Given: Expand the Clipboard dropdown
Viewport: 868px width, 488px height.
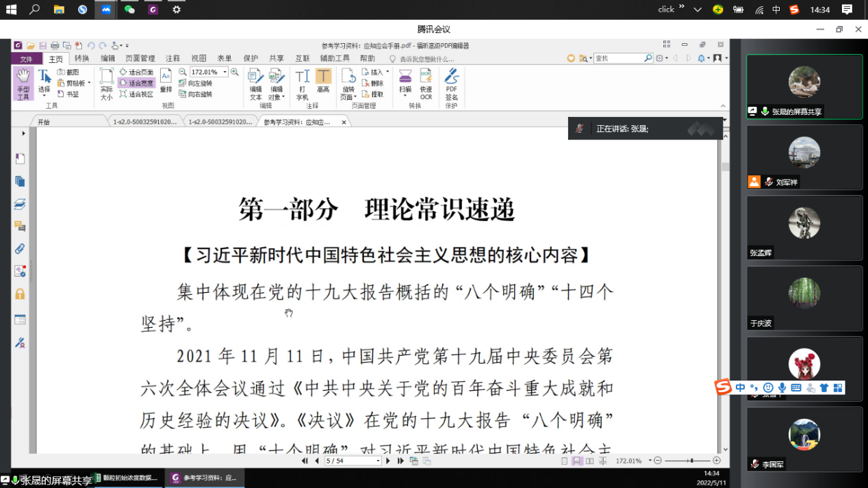Looking at the screenshot, I should click(x=88, y=83).
